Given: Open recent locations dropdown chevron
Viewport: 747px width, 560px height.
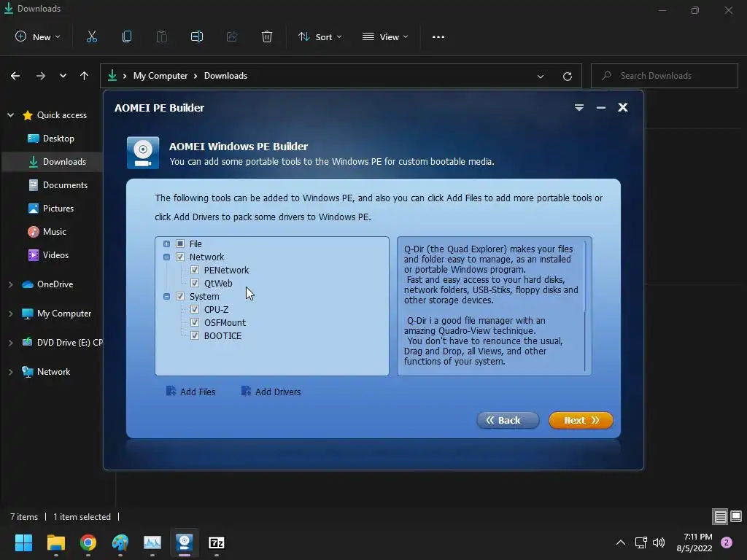Looking at the screenshot, I should click(63, 76).
